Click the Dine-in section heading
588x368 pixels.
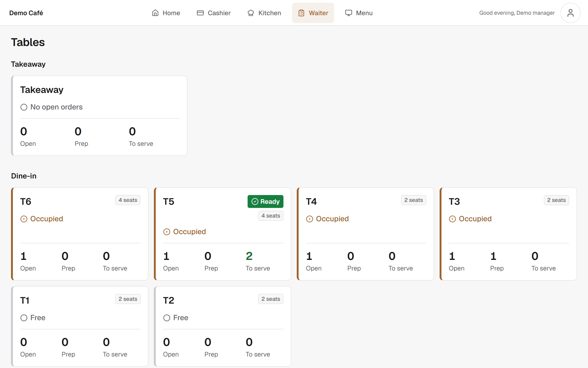click(24, 176)
